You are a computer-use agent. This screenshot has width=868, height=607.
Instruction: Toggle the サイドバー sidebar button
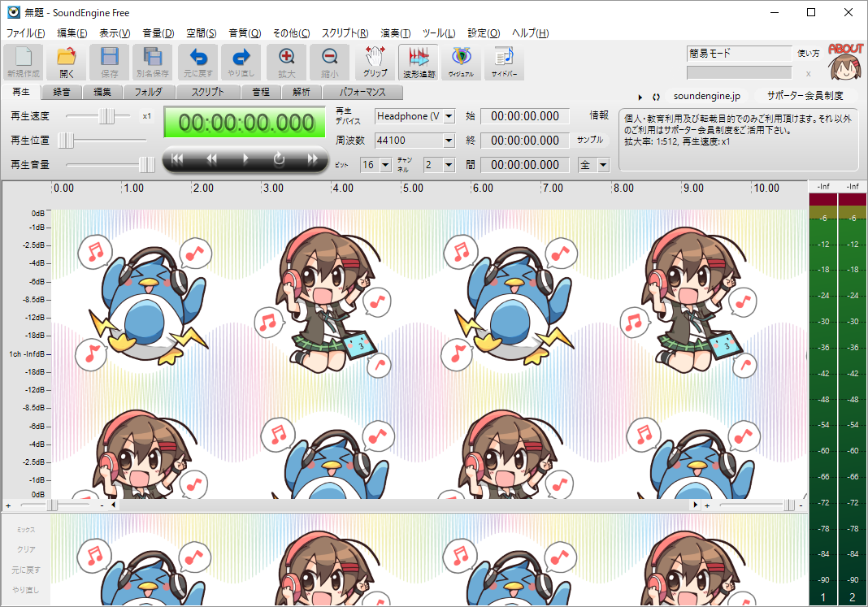point(505,62)
